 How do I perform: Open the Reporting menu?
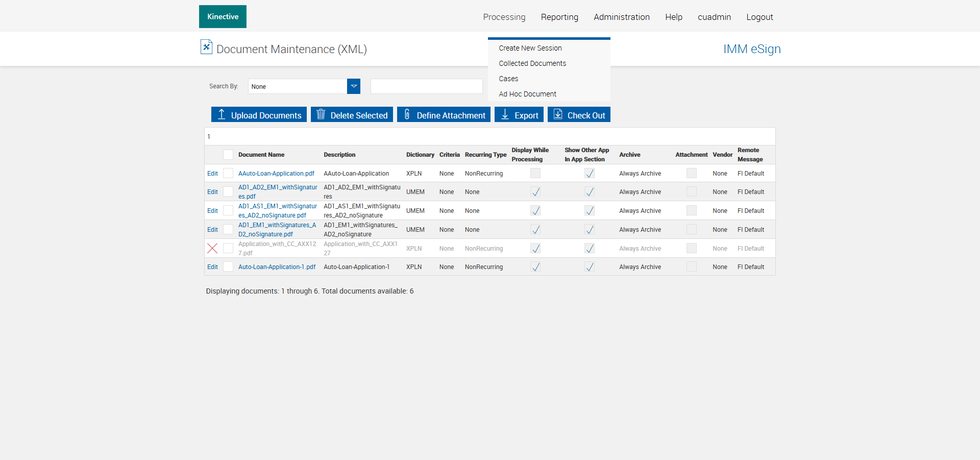(x=559, y=17)
